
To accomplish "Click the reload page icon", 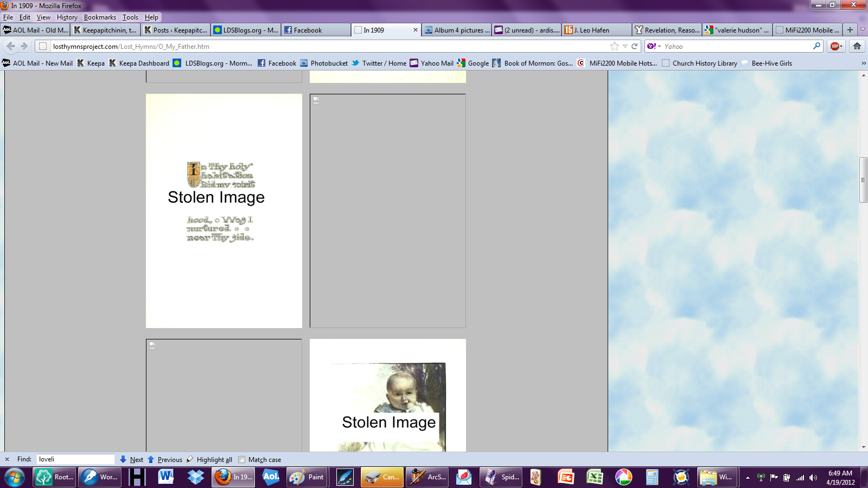I will click(x=634, y=46).
